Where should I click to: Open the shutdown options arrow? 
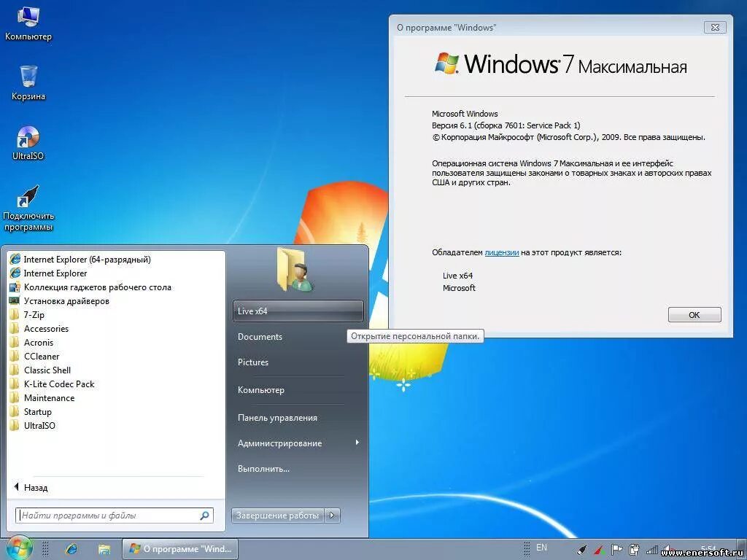[x=333, y=515]
